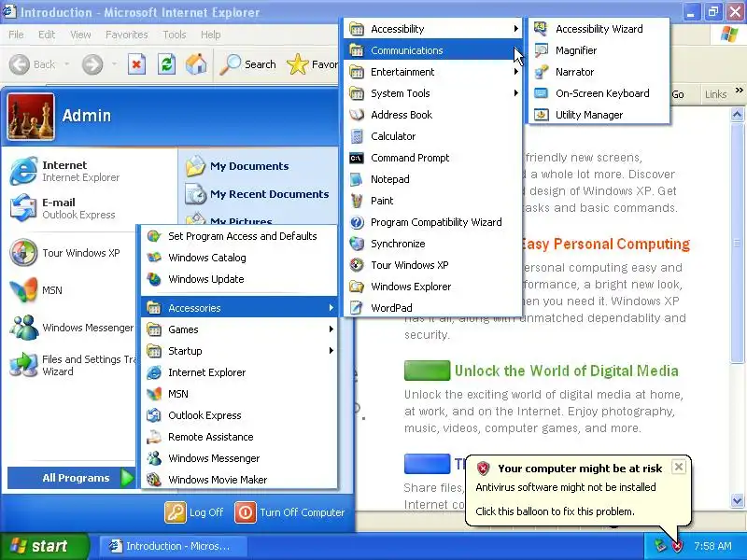Open the Help menu
The height and width of the screenshot is (560, 747).
[x=211, y=35]
